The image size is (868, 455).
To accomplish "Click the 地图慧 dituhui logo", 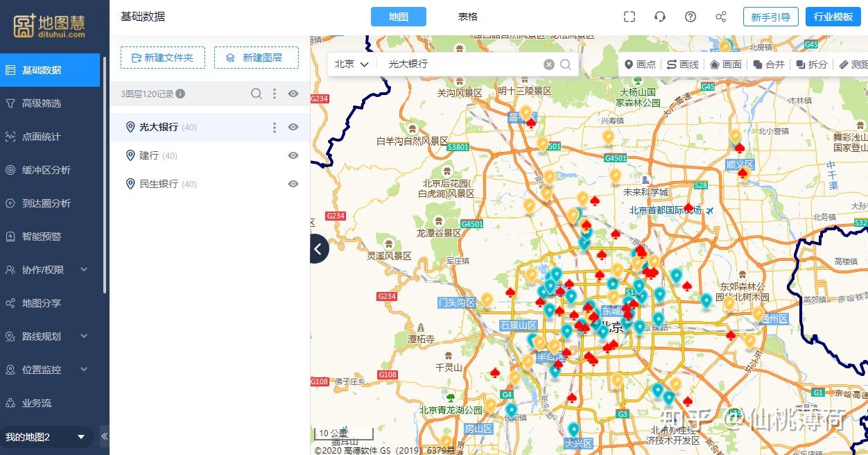I will tap(49, 25).
